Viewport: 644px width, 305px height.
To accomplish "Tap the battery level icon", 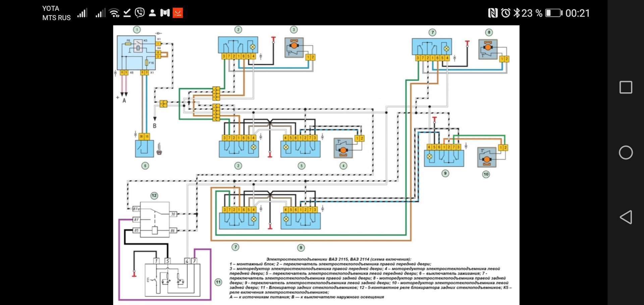I will [x=554, y=13].
